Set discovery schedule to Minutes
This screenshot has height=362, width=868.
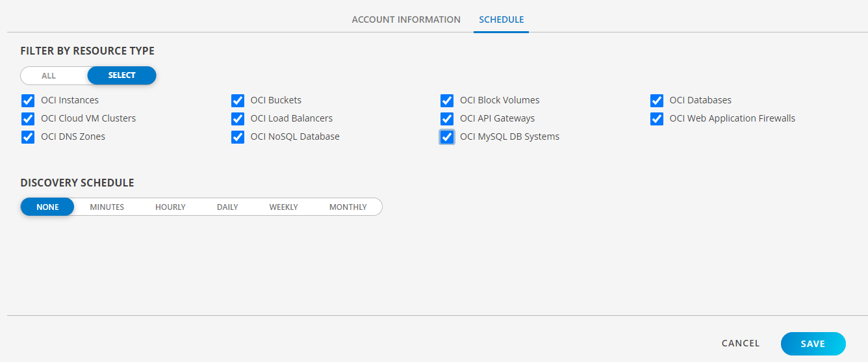click(x=107, y=207)
